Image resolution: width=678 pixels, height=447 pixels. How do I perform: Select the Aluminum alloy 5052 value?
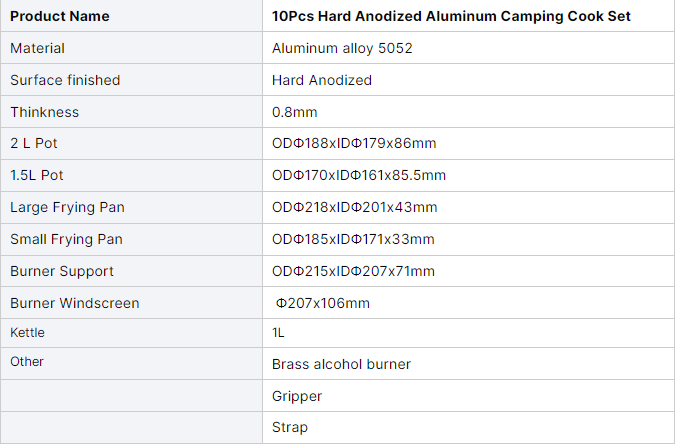[342, 48]
